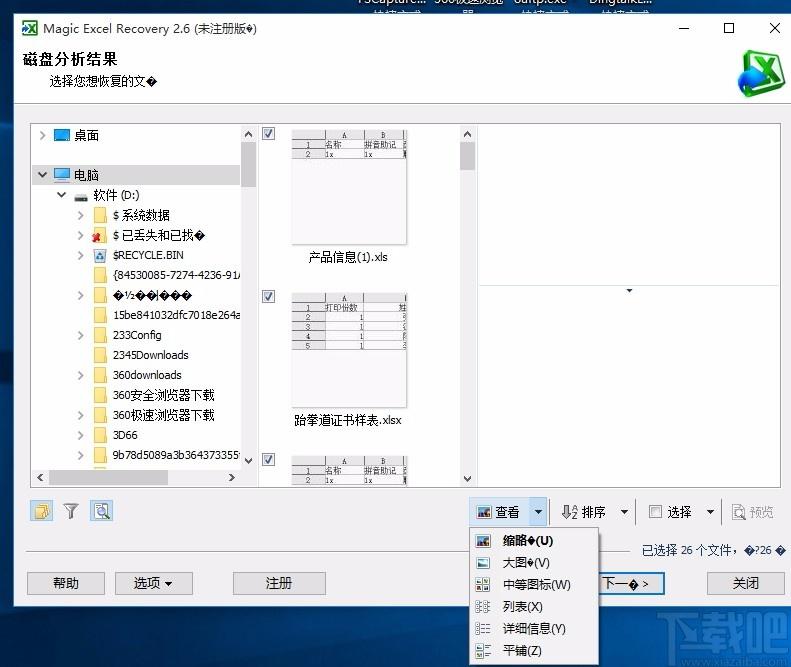
Task: Select the {84530085-7274-4236 folder
Action: 176,275
